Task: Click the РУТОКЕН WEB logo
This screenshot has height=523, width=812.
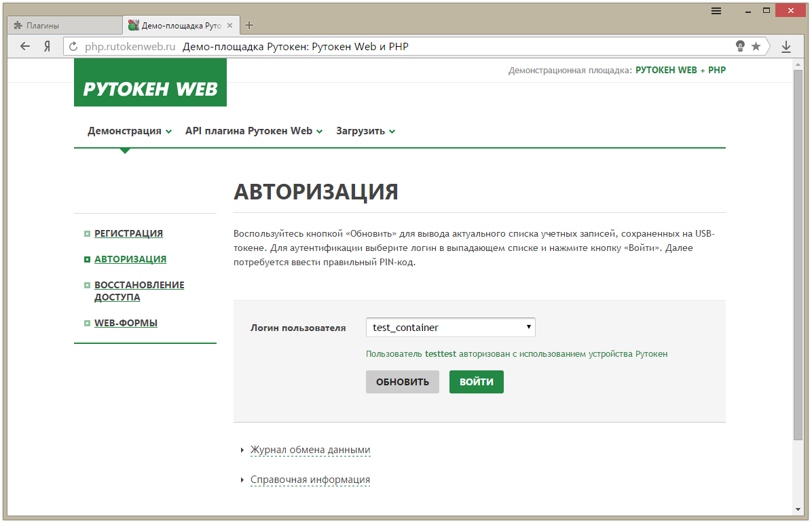Action: [150, 83]
